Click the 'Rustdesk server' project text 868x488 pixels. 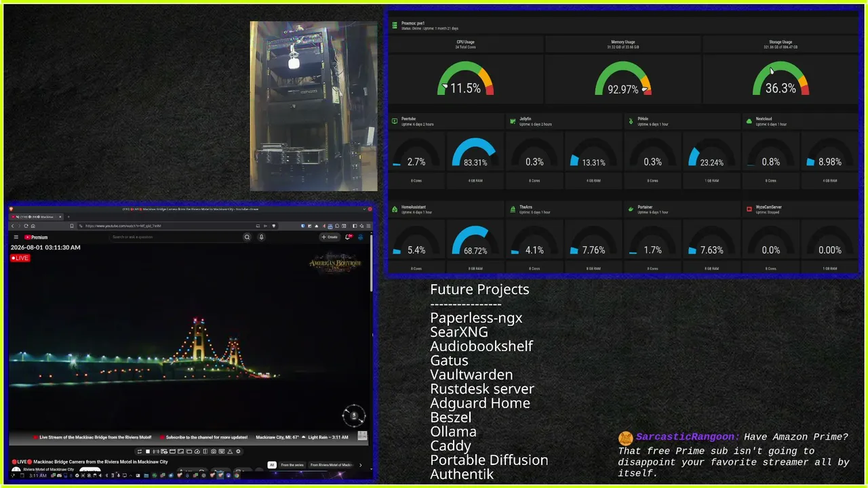tap(482, 388)
